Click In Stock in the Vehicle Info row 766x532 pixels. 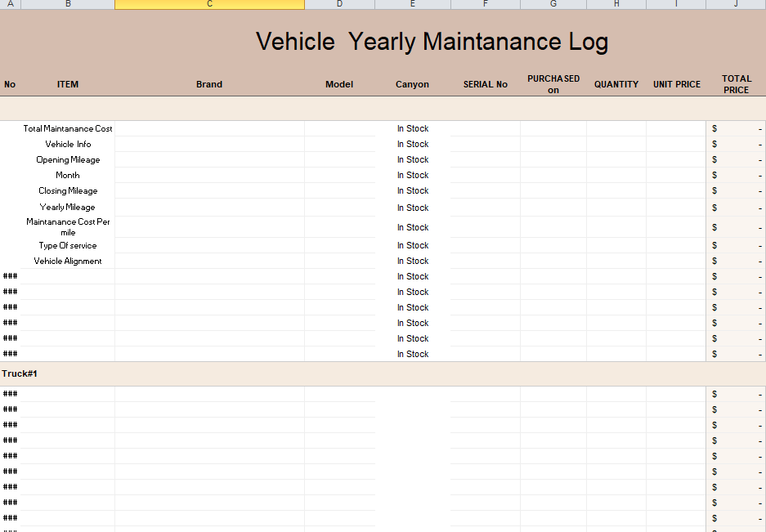(x=413, y=145)
